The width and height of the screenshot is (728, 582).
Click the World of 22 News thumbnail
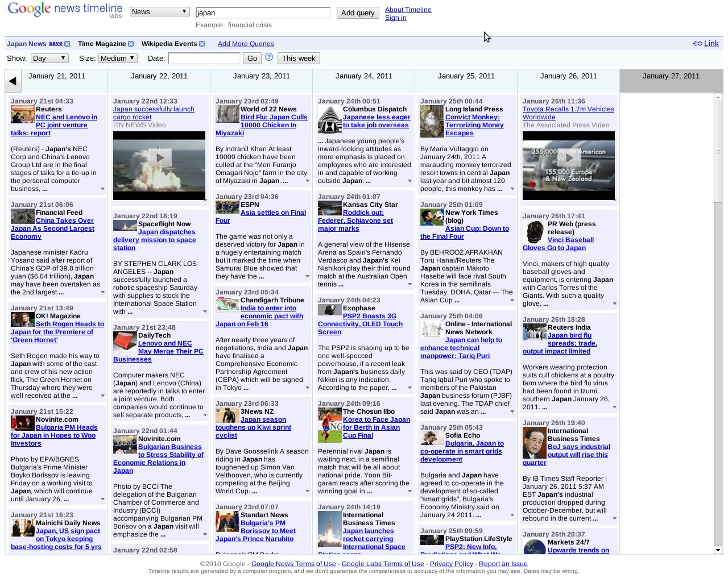coord(227,114)
